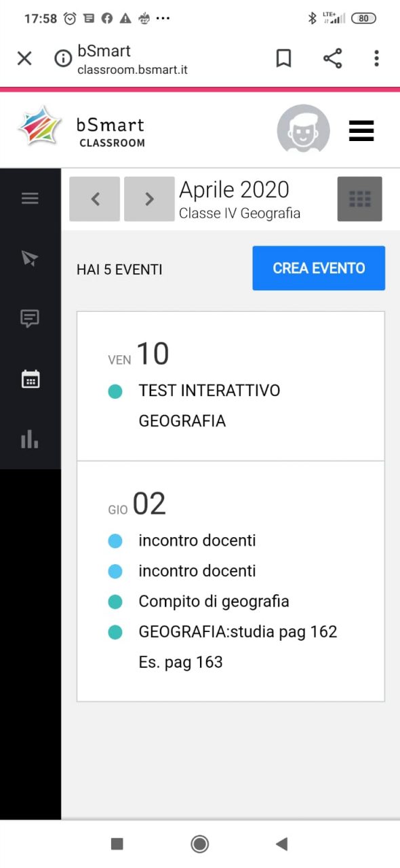Click the CREA EVENTO button

pos(319,268)
